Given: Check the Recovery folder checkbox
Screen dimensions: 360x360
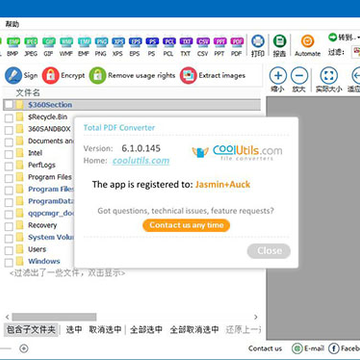Looking at the screenshot, I should (9, 226).
